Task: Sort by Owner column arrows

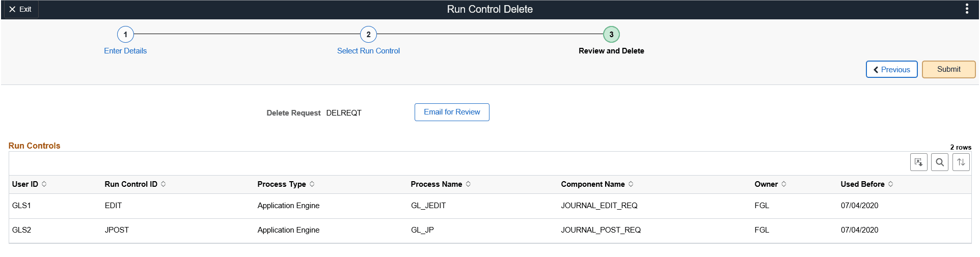Action: tap(784, 184)
